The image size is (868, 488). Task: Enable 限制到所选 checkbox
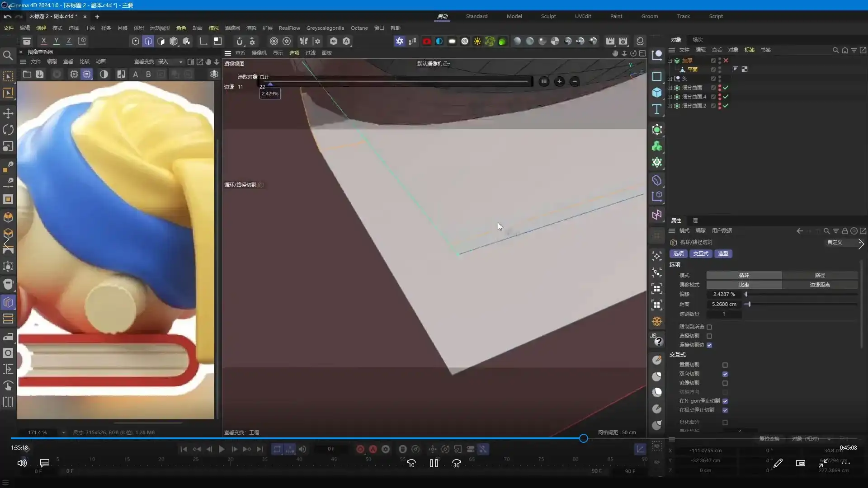pos(709,327)
